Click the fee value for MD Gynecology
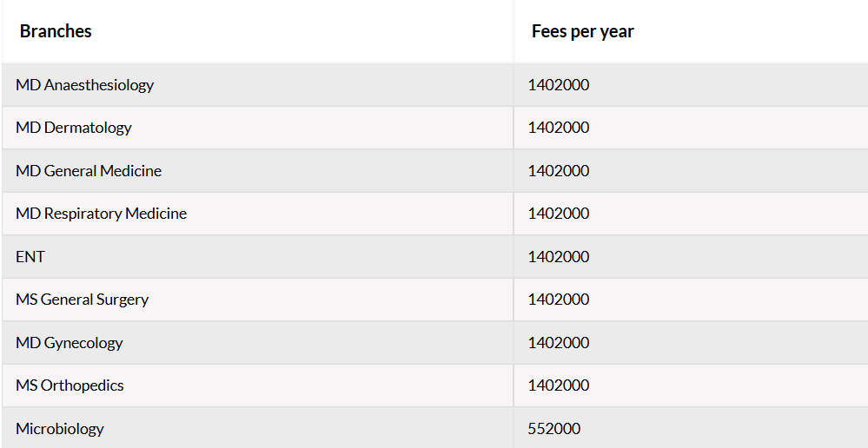868x448 pixels. click(x=559, y=342)
